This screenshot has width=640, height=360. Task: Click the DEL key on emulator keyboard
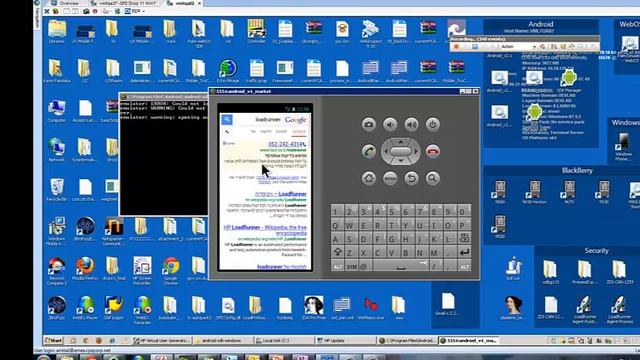(464, 238)
